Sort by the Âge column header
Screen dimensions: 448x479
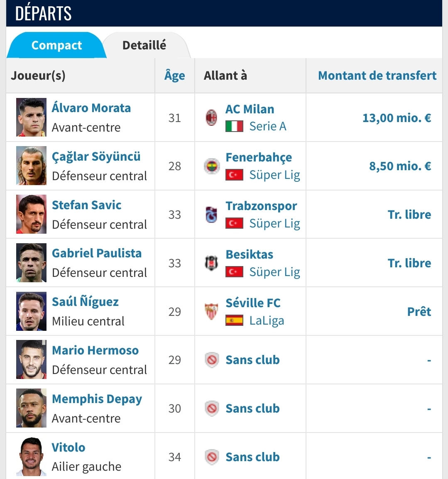pyautogui.click(x=174, y=76)
